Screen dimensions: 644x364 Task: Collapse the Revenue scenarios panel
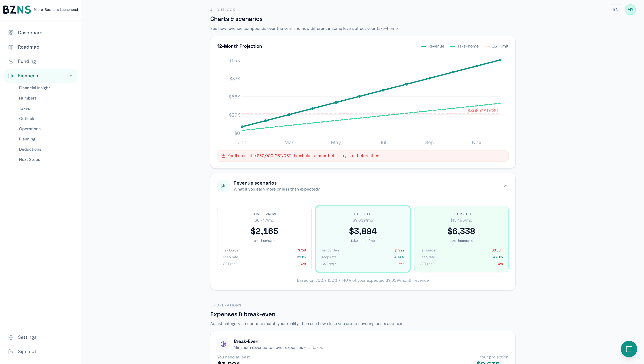click(x=506, y=186)
